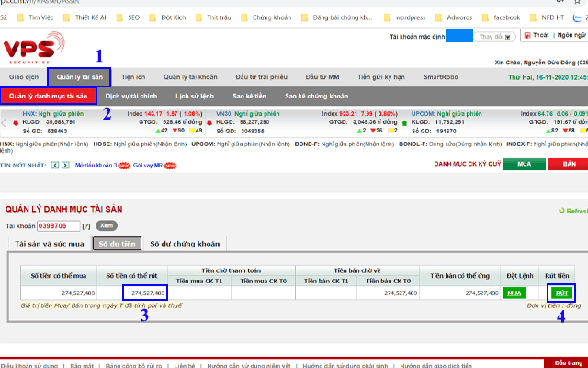
Task: Click the Số tiền có thể rút value cell
Action: pos(132,293)
